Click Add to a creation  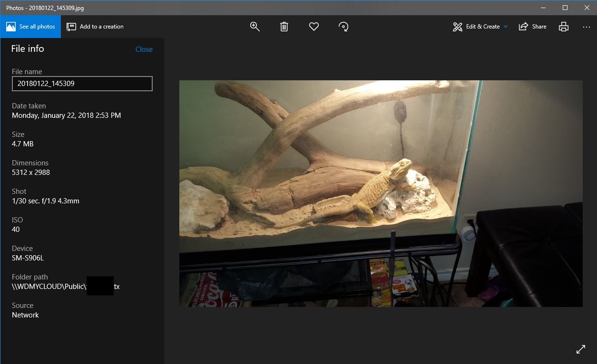click(95, 27)
